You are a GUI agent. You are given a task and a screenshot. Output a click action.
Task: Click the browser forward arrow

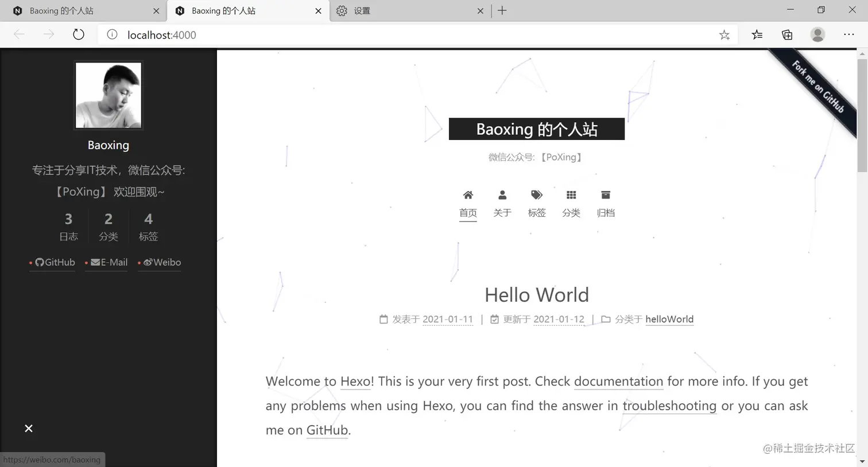49,34
